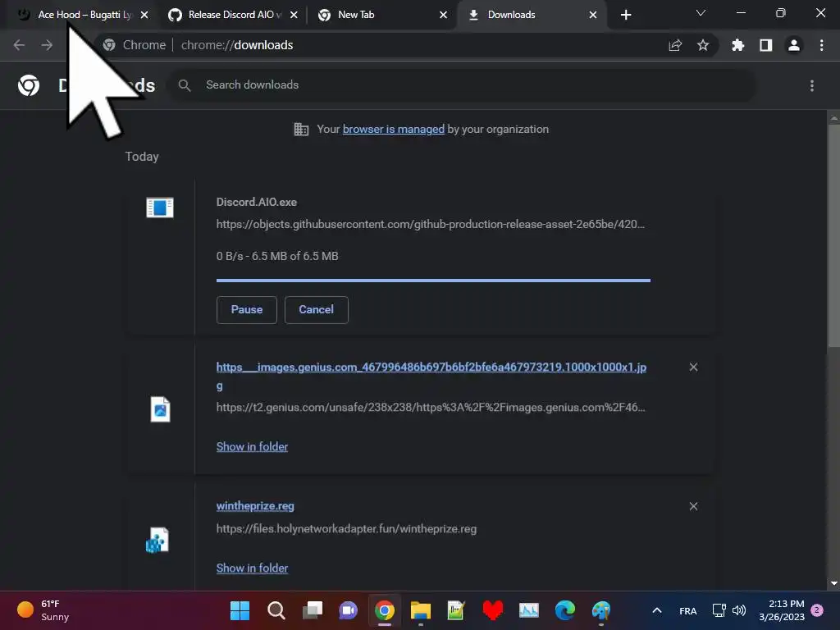Show the genius jpg in folder
The width and height of the screenshot is (840, 630).
click(x=252, y=447)
